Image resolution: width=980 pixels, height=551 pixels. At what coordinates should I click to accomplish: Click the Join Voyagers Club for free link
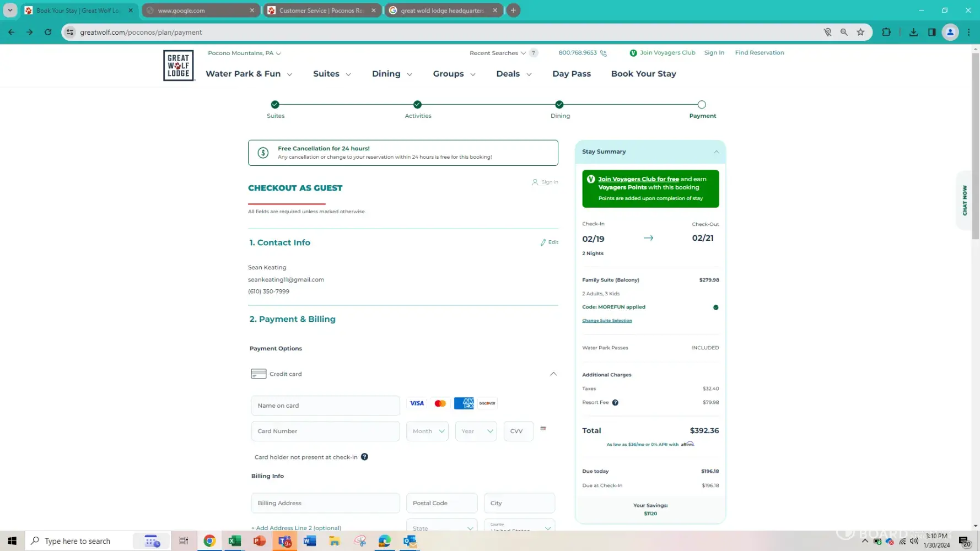639,179
